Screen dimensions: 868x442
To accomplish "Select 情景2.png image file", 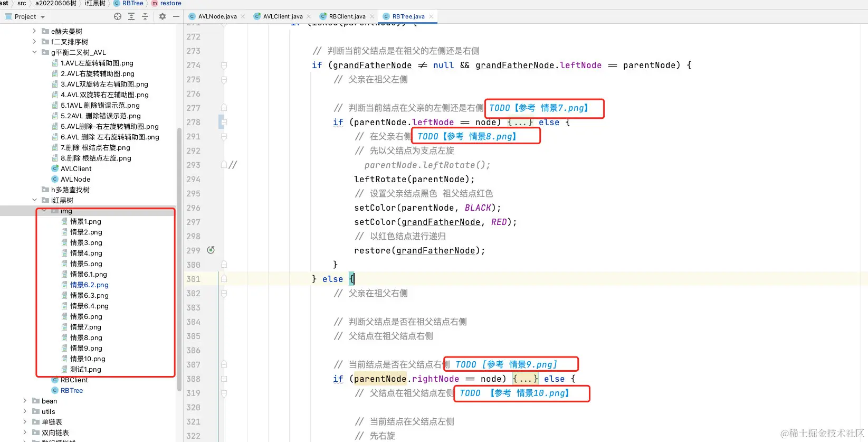I will coord(86,232).
